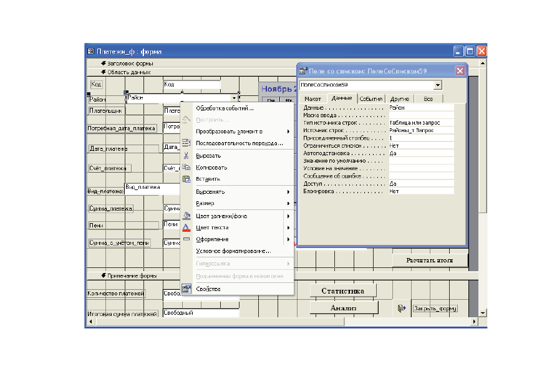Select the Код label control
The width and height of the screenshot is (557, 392).
coord(96,85)
